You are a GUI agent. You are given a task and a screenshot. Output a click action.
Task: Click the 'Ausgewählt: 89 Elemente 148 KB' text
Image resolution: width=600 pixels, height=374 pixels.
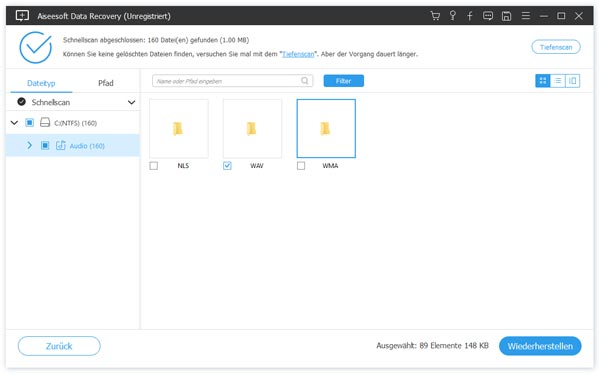[432, 346]
